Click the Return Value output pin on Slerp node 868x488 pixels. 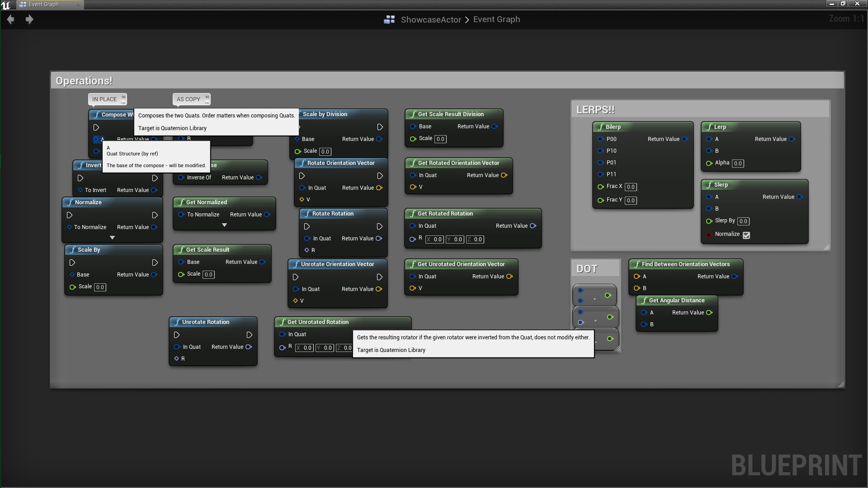800,197
